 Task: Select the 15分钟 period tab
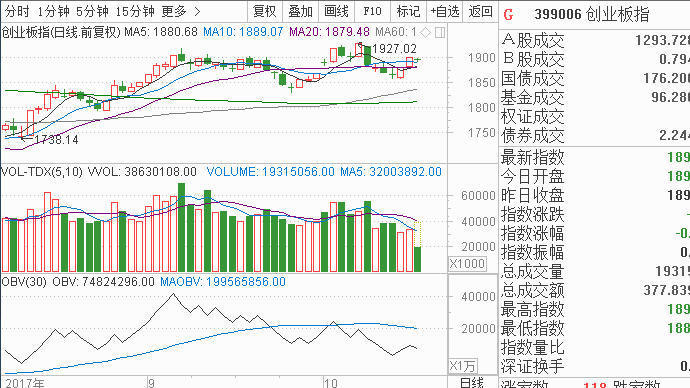click(135, 11)
